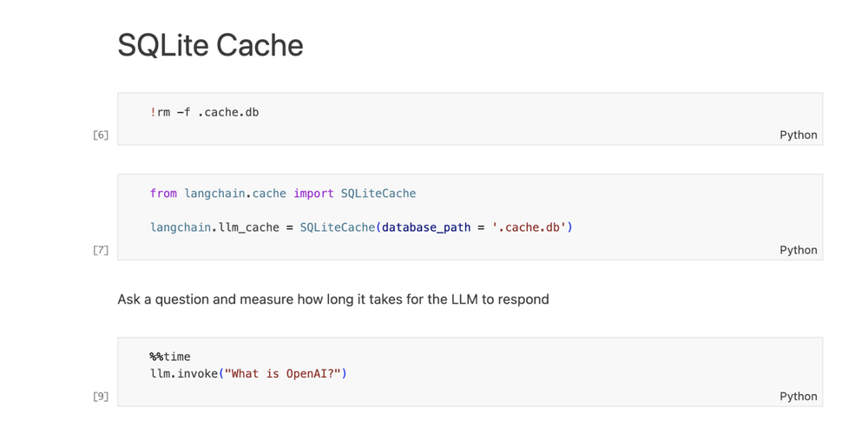Click the "from langchain.cache import SQLiteCache" line

click(x=282, y=194)
